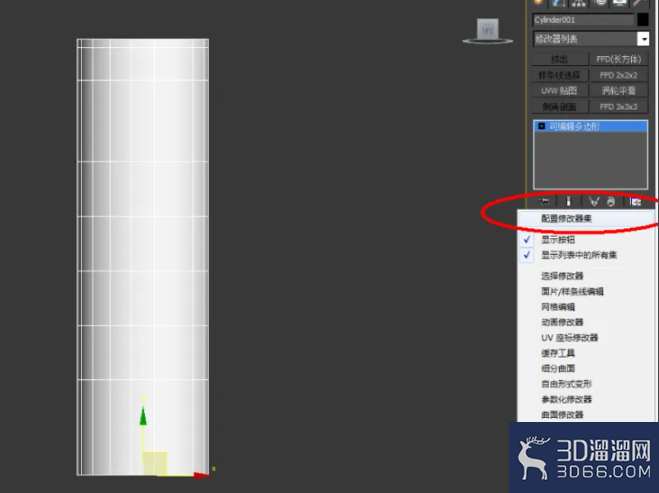
Task: Choose 细分曲面 set from menu
Action: point(585,368)
